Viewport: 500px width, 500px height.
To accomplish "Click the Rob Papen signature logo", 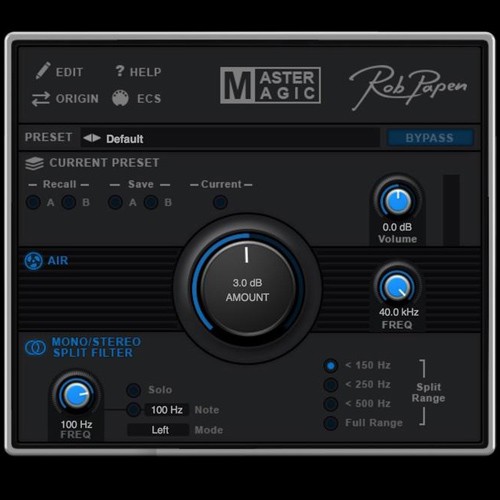I will pos(407,87).
